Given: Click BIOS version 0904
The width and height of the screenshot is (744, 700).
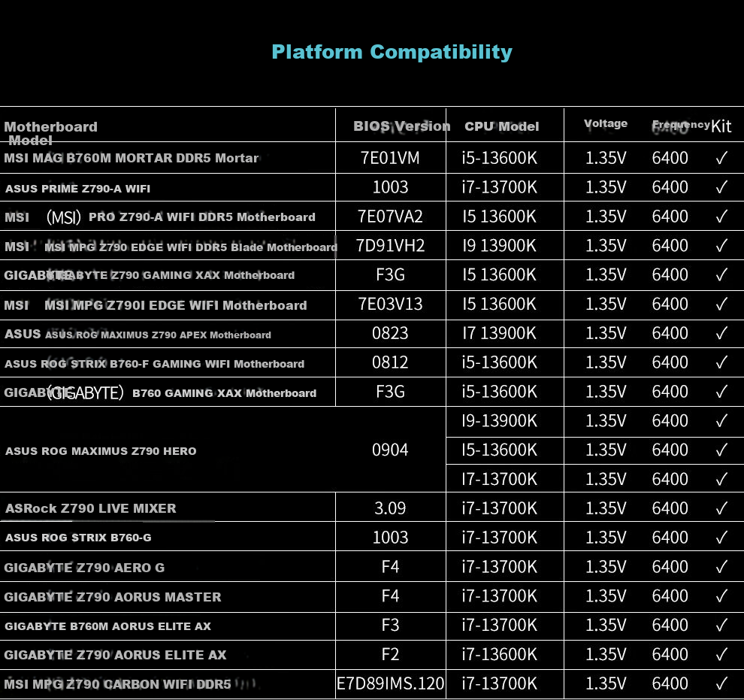Looking at the screenshot, I should point(390,450).
